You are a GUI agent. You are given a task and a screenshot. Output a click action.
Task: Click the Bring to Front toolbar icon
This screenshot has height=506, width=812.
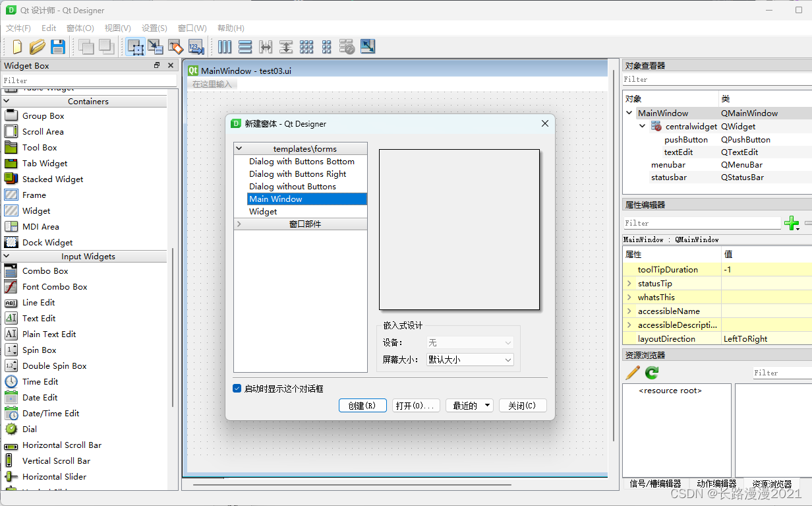click(106, 47)
